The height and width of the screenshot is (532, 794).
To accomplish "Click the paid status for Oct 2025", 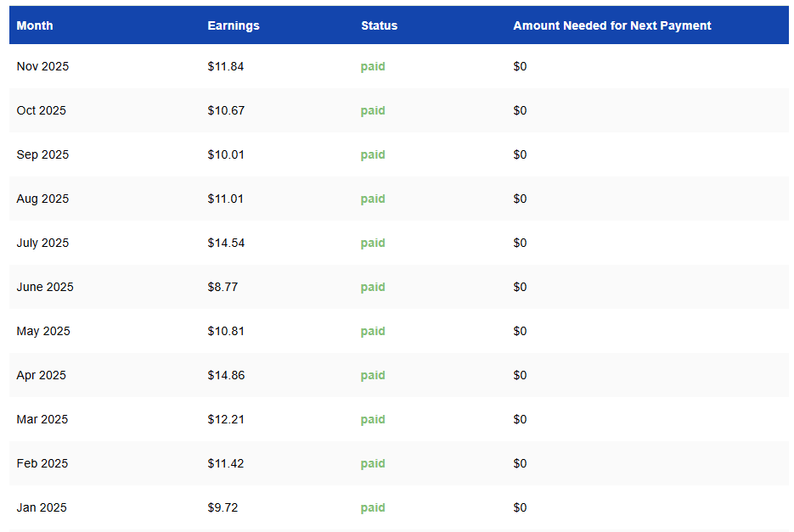I will [x=373, y=110].
